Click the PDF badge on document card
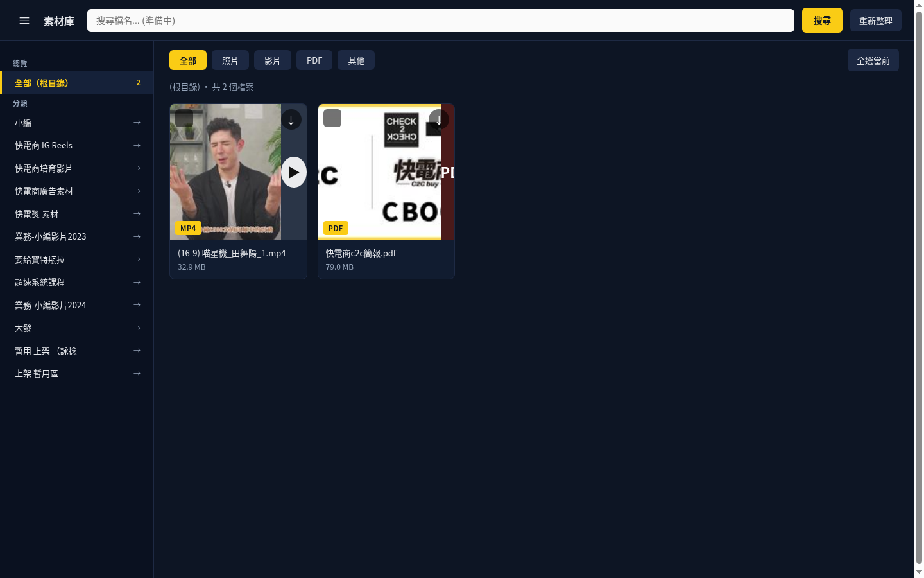 tap(336, 228)
